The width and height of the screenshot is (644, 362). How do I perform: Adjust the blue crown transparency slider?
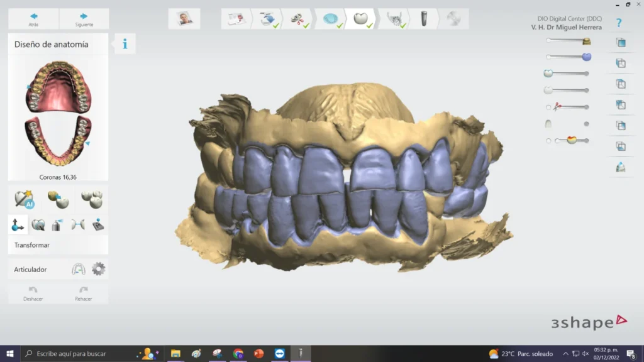pos(569,57)
